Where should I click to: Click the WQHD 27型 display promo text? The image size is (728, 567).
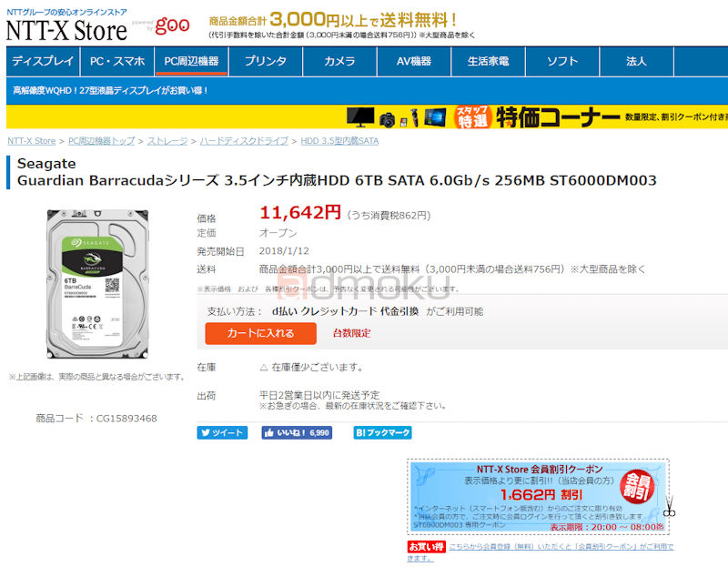[110, 90]
